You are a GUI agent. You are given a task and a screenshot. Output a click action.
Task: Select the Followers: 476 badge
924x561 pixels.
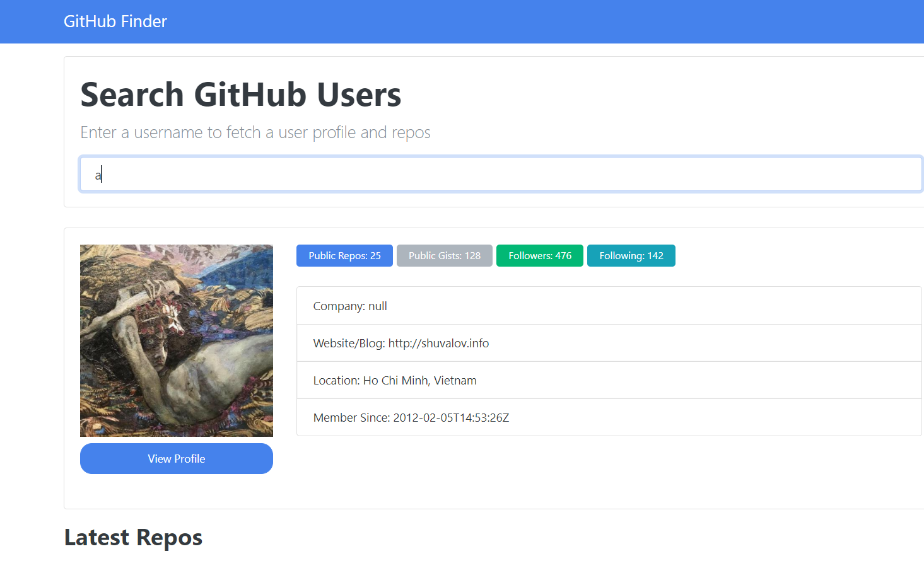[539, 255]
